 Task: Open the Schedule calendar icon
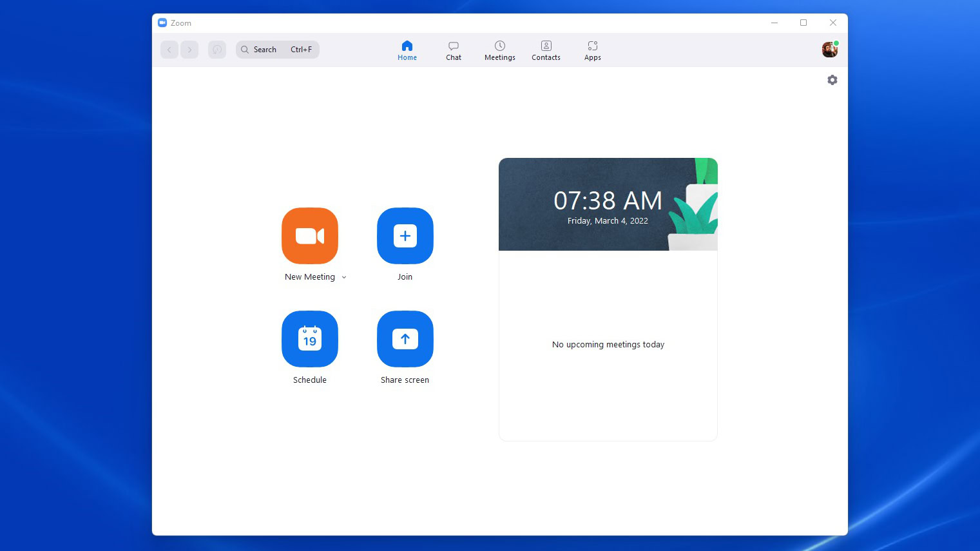coord(310,339)
